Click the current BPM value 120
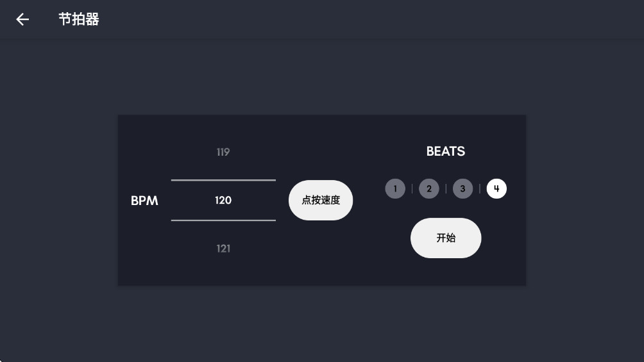644x362 pixels. (x=223, y=201)
